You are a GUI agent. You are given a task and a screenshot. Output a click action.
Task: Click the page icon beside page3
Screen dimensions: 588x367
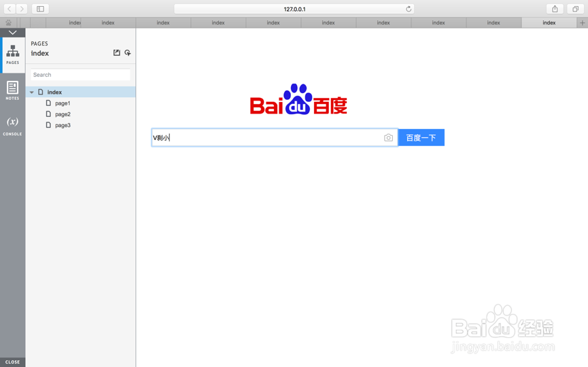point(48,125)
